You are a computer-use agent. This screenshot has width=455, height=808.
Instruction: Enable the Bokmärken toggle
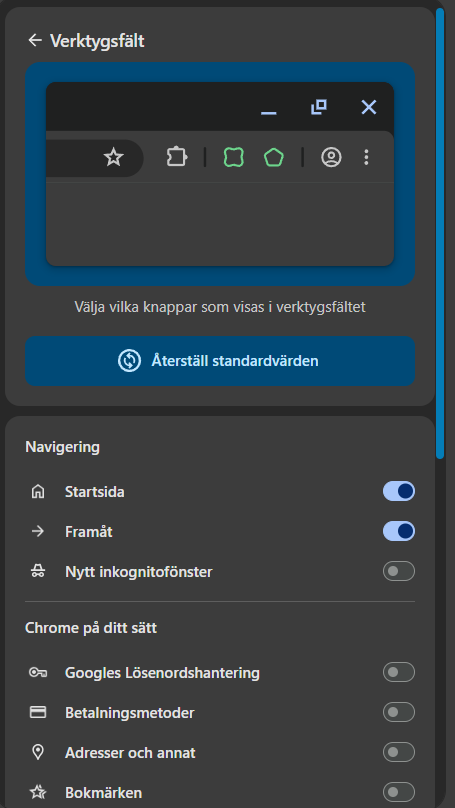point(398,792)
